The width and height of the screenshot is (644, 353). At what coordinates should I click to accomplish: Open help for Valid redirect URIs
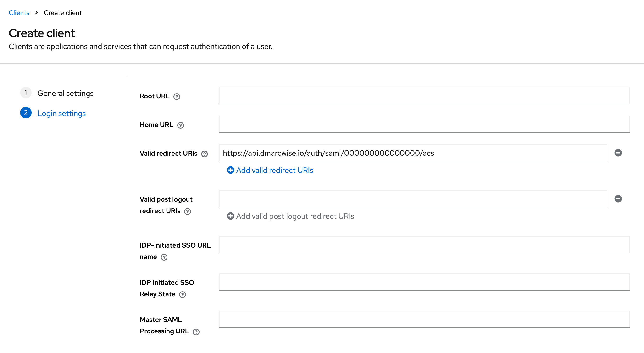tap(204, 154)
